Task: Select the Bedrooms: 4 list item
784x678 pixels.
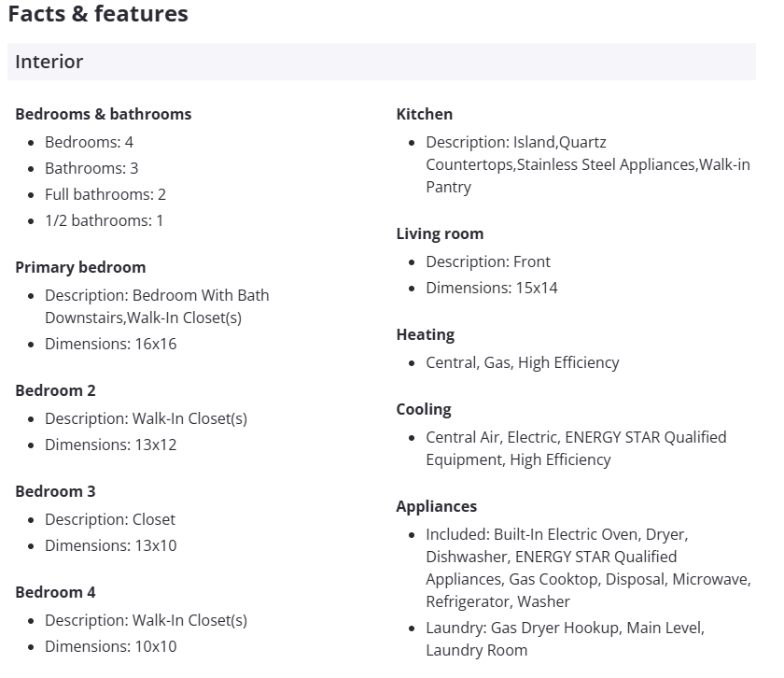Action: (x=89, y=142)
